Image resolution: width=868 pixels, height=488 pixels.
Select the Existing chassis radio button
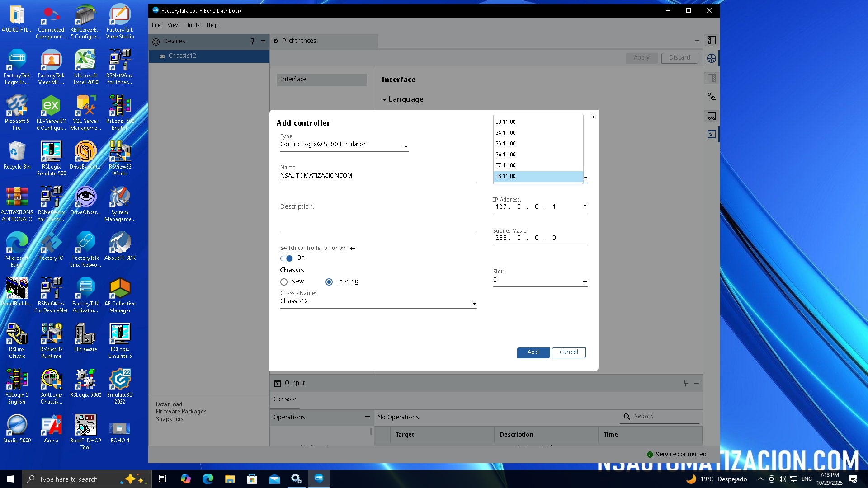point(329,282)
